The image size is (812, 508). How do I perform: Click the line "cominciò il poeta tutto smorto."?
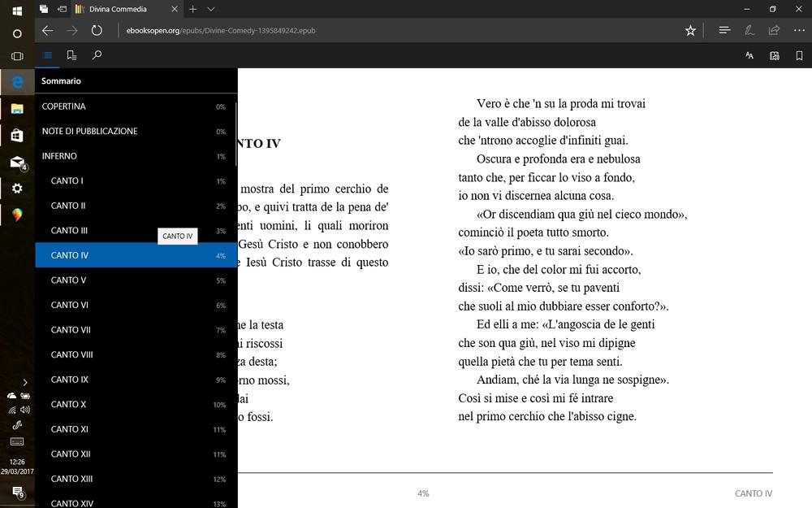533,232
